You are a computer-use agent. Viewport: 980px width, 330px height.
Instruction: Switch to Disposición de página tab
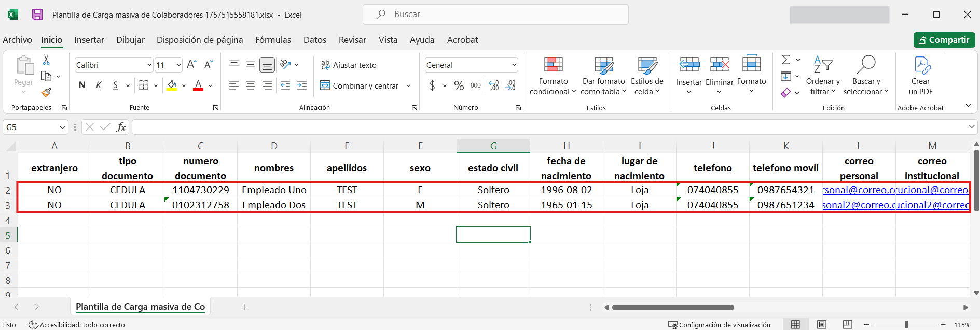click(200, 40)
